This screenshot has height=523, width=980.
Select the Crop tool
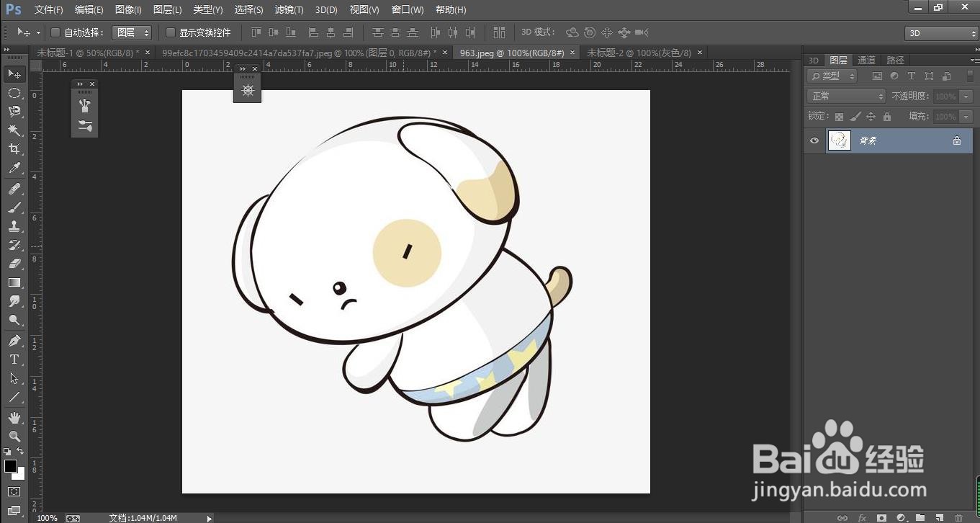coord(14,149)
